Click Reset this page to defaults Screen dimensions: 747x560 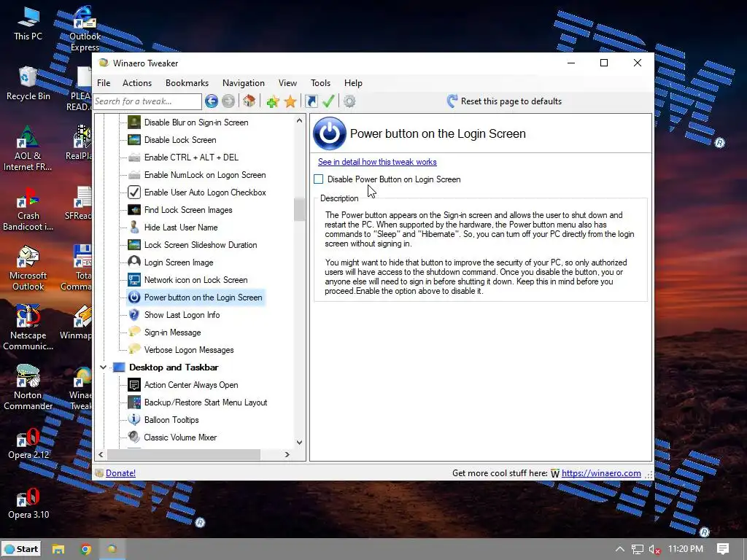[x=505, y=101]
